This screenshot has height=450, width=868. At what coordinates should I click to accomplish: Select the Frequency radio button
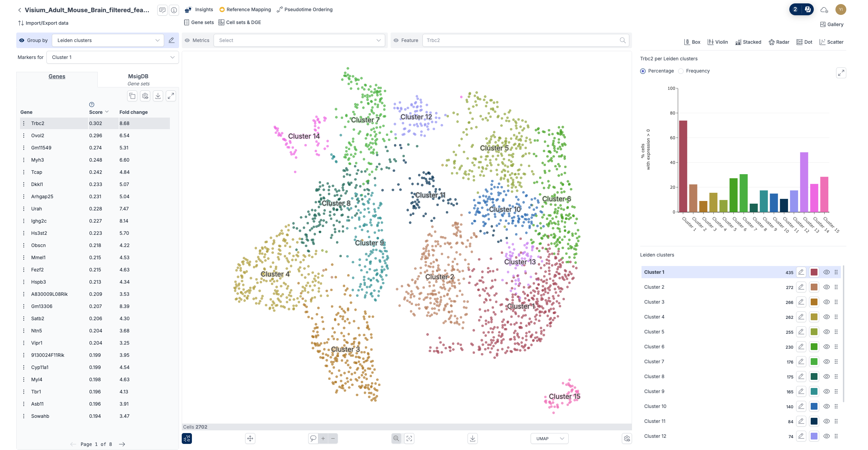click(681, 71)
